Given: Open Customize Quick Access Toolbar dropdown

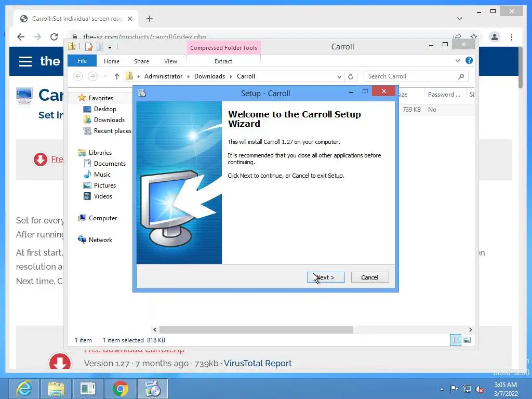Looking at the screenshot, I should (x=110, y=47).
